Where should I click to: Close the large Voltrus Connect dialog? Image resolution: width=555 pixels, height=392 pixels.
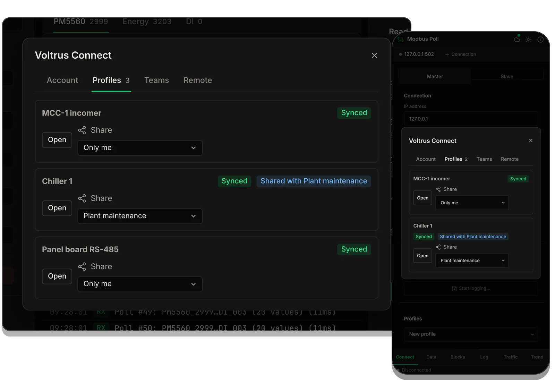click(374, 56)
